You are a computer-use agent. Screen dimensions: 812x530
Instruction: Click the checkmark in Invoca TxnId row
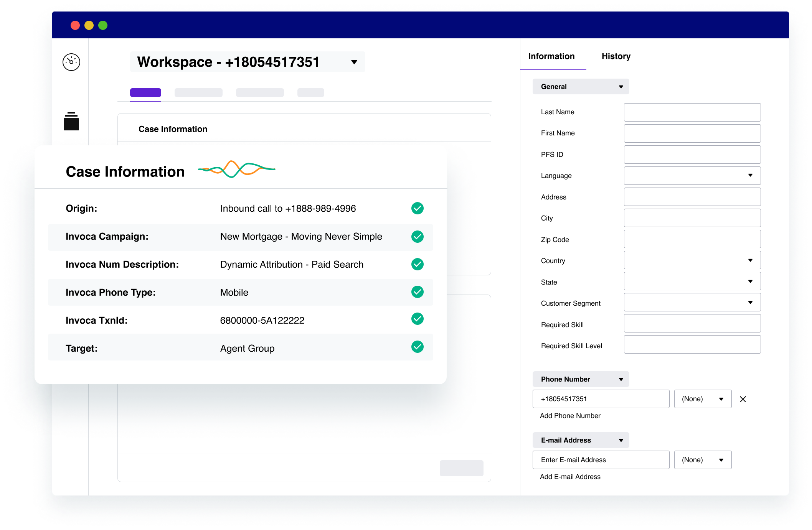point(417,319)
